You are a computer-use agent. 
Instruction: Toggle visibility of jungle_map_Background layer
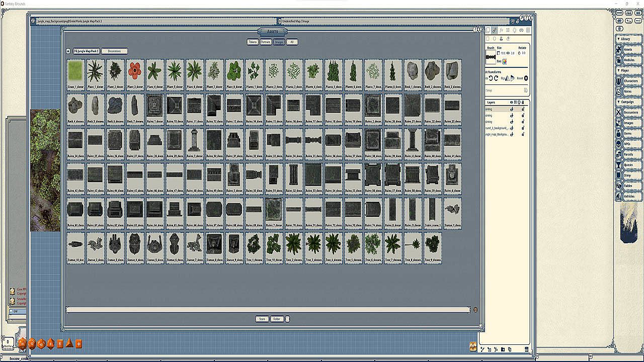512,135
